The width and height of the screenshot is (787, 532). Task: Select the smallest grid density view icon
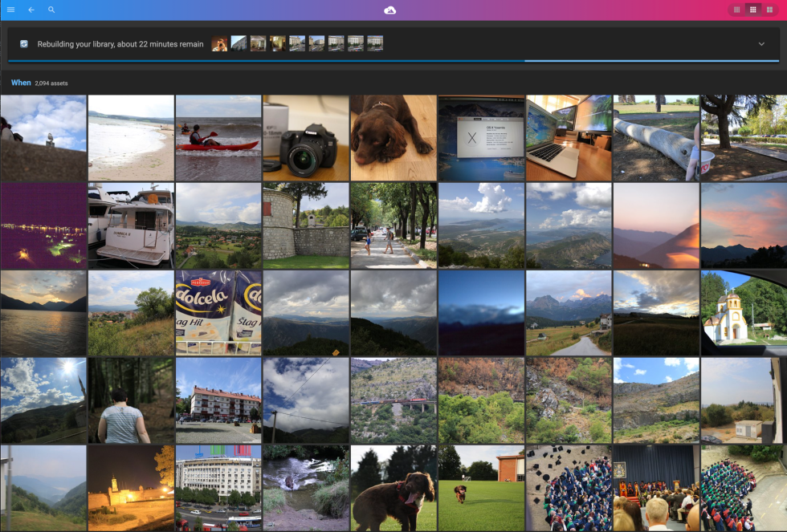(x=736, y=10)
